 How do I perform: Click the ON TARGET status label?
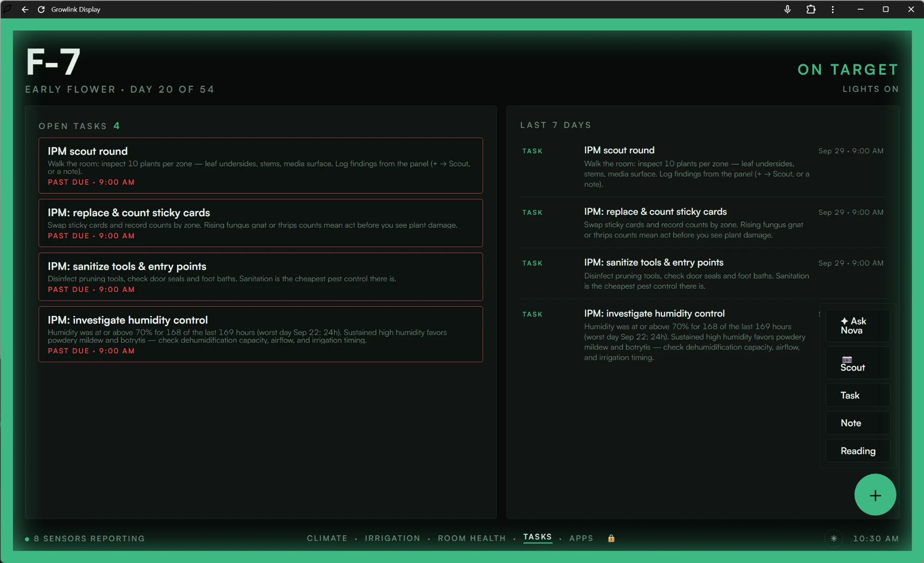coord(848,69)
